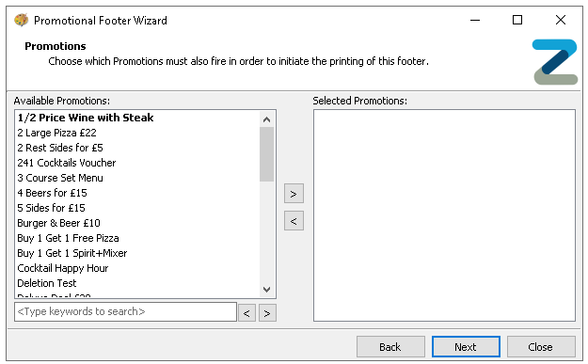Click the list scrollbar down arrow

pyautogui.click(x=266, y=290)
